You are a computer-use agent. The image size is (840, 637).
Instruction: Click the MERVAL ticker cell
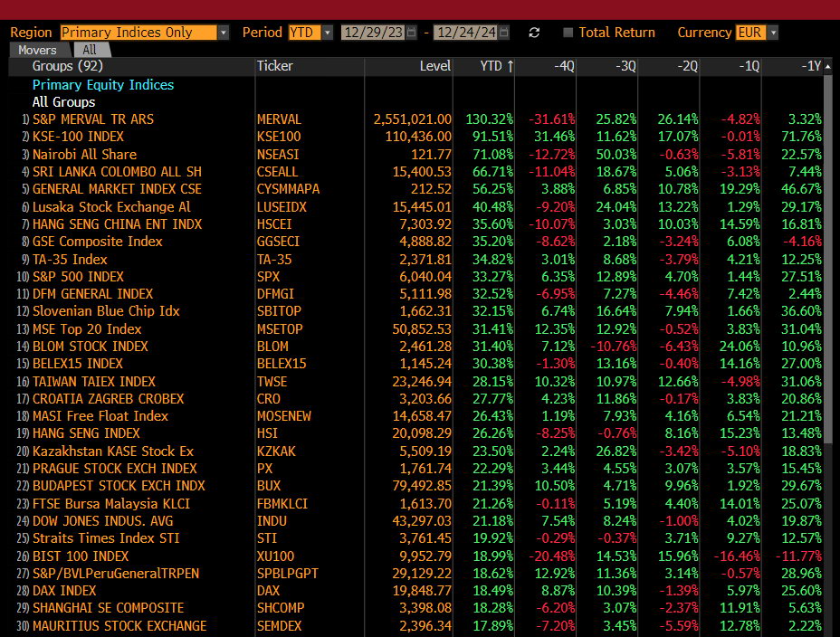279,119
